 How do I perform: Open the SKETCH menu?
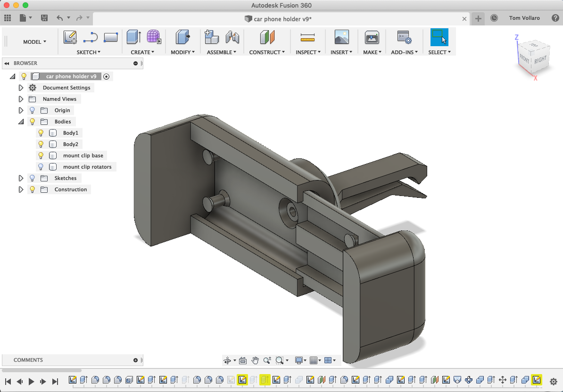tap(88, 52)
